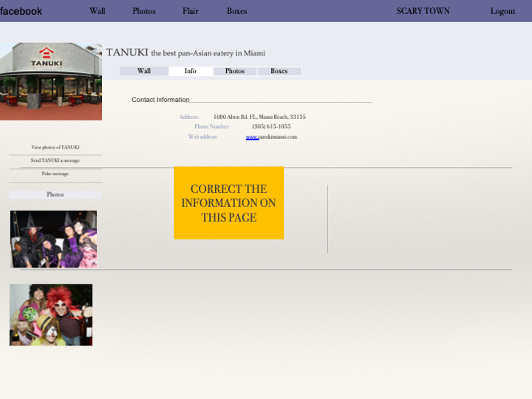Click the TANUKI restaurant profile picture
The width and height of the screenshot is (532, 399).
(51, 81)
